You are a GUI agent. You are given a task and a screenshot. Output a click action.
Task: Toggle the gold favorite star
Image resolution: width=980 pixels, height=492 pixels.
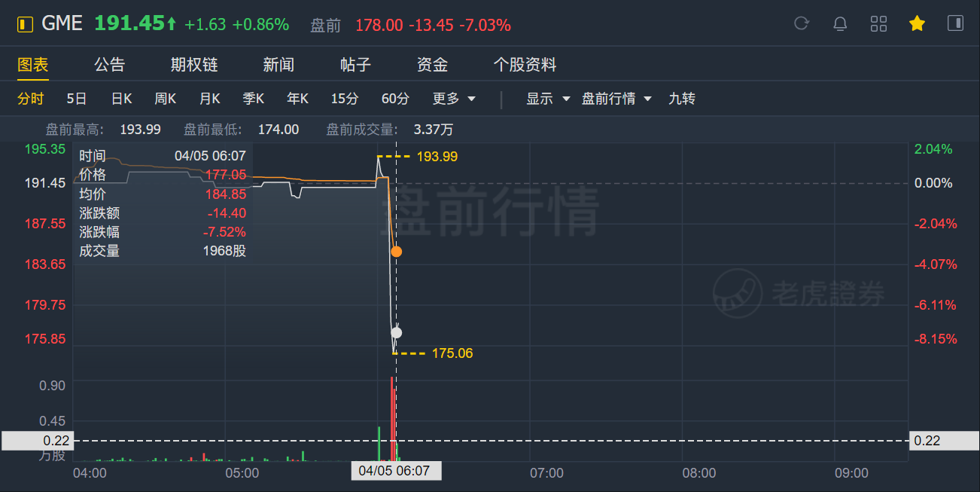[917, 24]
